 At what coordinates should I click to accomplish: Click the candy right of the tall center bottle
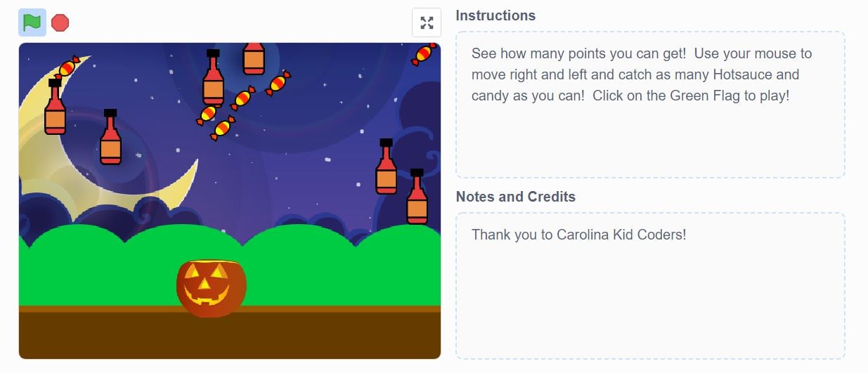(278, 84)
